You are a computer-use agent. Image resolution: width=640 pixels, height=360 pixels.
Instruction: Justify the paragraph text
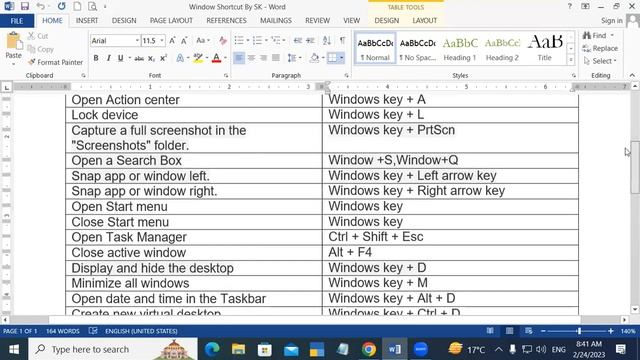[276, 58]
